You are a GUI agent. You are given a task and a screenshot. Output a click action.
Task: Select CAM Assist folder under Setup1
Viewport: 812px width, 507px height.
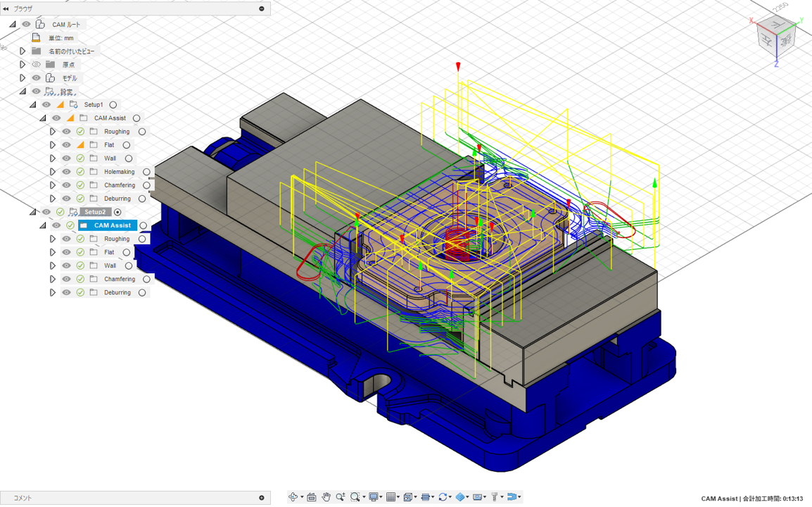tap(110, 118)
